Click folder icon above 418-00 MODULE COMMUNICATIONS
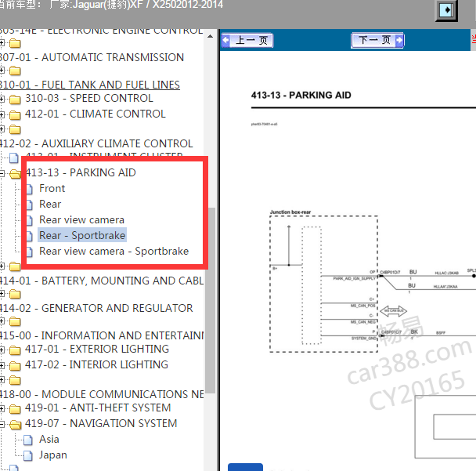Image resolution: width=476 pixels, height=471 pixels. click(15, 380)
